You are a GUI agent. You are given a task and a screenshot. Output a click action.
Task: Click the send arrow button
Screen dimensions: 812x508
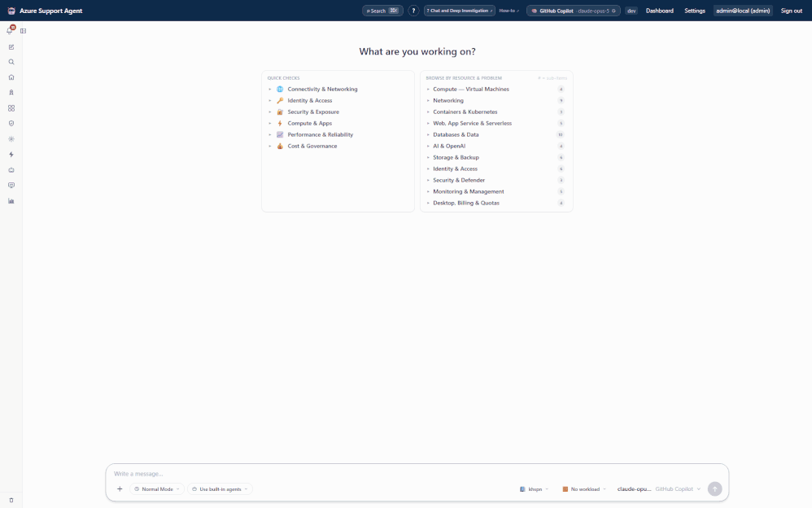[x=714, y=488]
